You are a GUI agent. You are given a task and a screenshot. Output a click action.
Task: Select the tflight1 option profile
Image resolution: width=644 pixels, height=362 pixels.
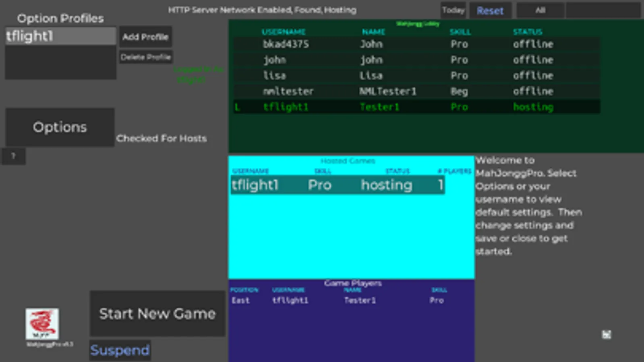click(x=60, y=36)
